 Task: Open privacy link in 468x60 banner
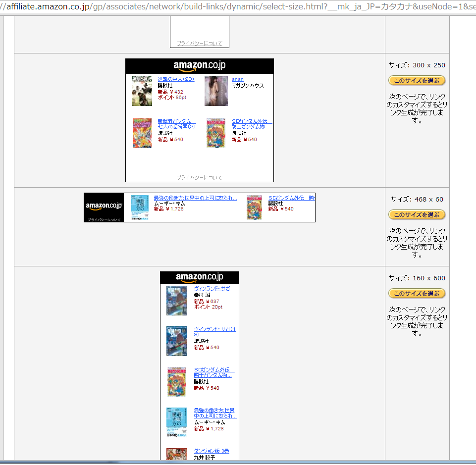point(104,219)
